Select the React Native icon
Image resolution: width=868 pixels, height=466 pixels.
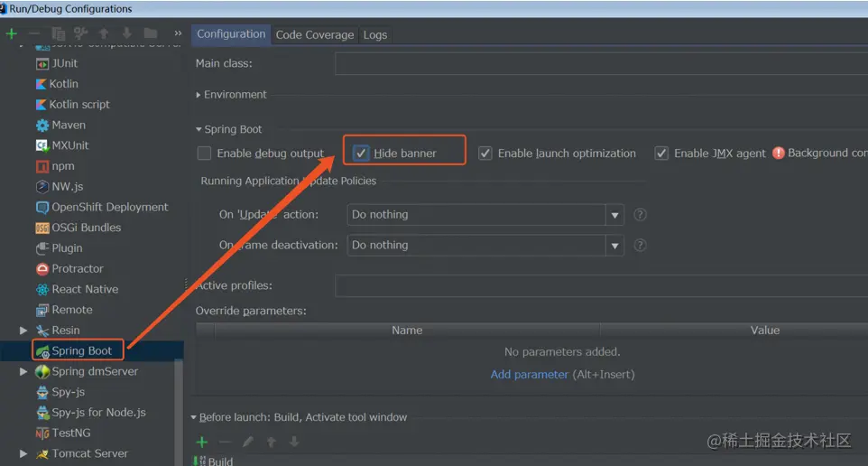tap(42, 289)
